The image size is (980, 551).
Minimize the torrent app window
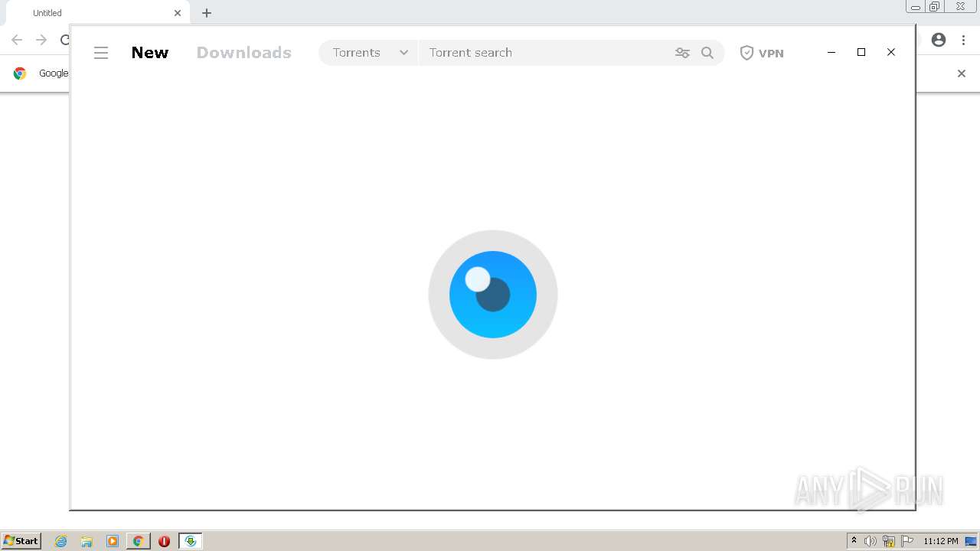(x=831, y=52)
